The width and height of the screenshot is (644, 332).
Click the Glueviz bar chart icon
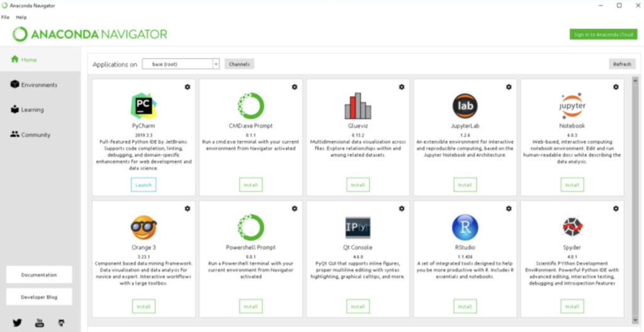click(358, 106)
